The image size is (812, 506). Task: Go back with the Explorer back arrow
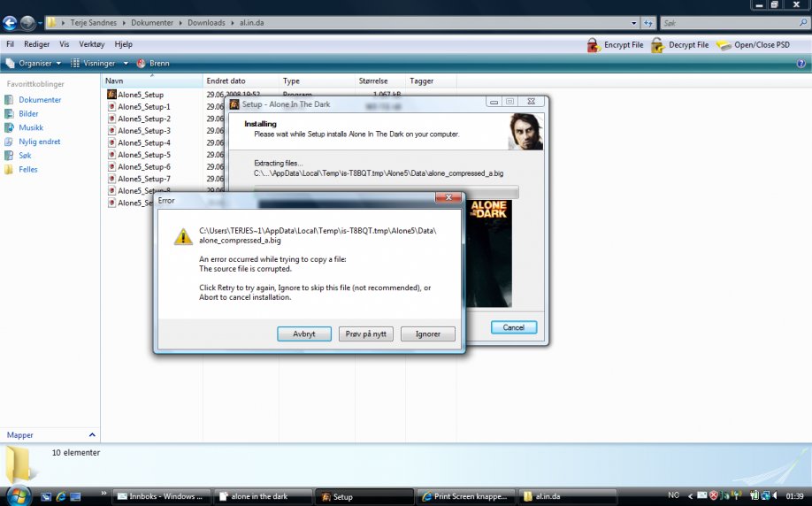point(10,23)
